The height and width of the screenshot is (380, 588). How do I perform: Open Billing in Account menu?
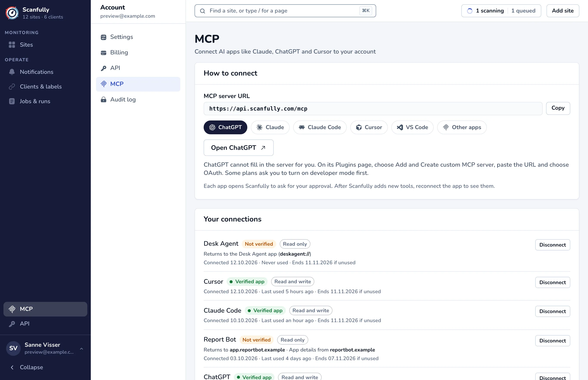pos(138,52)
